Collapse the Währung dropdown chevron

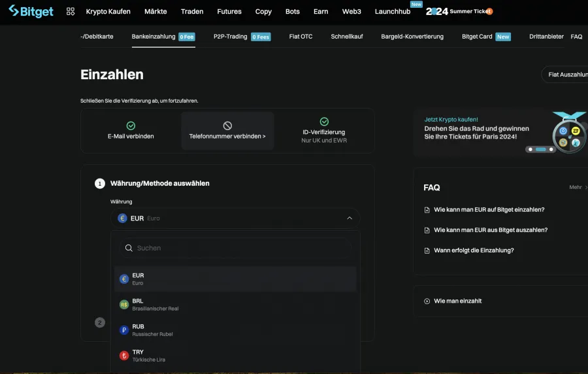click(350, 218)
